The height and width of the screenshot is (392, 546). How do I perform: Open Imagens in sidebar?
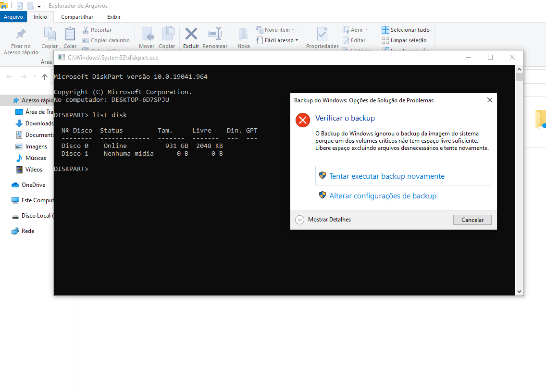(31, 147)
